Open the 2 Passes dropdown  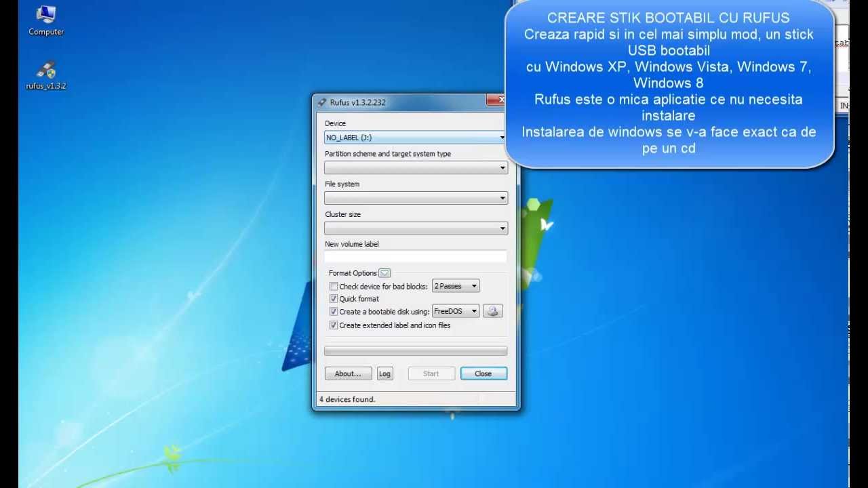click(456, 286)
